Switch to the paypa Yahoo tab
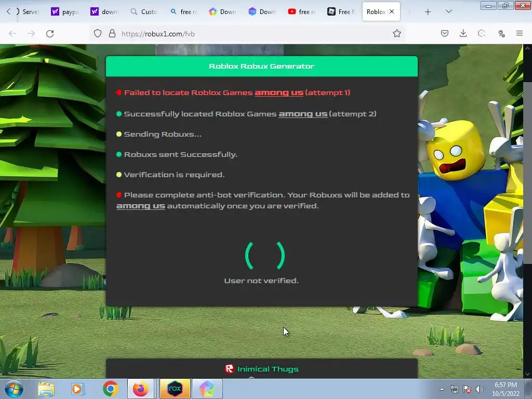This screenshot has height=399, width=532. click(x=64, y=12)
